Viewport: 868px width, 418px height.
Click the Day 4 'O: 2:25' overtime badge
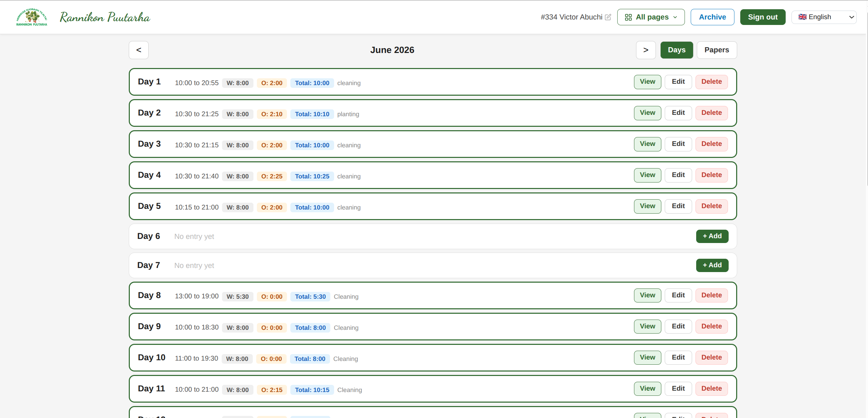(x=272, y=176)
